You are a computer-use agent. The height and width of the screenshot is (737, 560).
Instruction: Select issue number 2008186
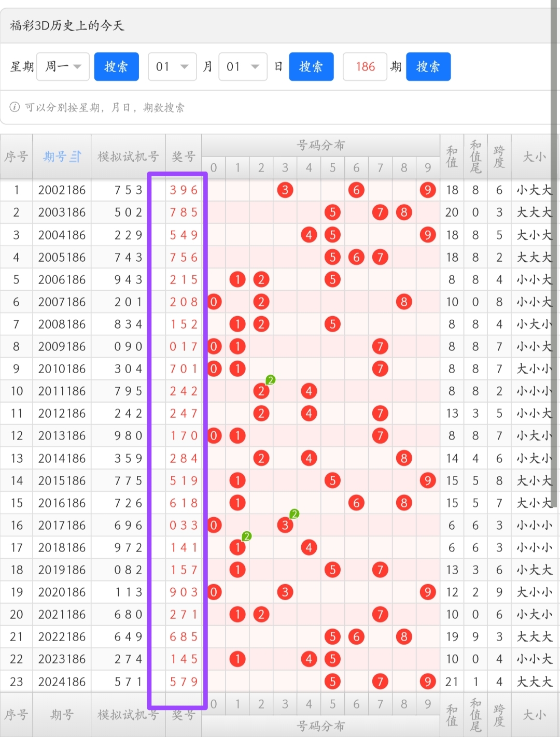[62, 324]
